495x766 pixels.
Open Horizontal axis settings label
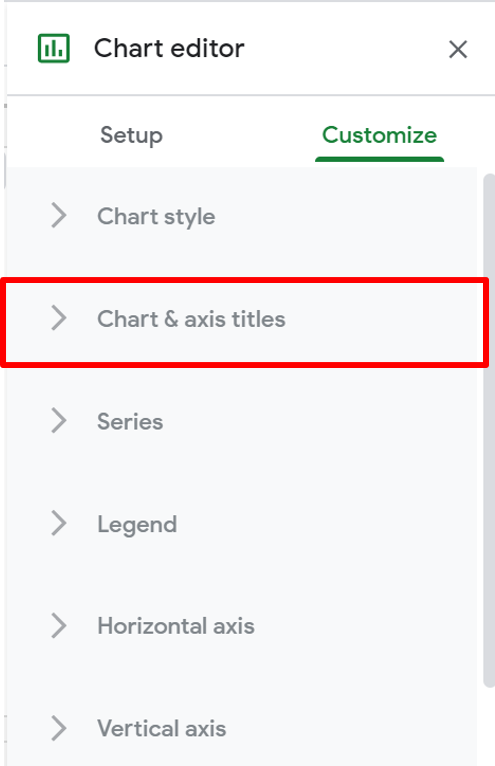176,626
